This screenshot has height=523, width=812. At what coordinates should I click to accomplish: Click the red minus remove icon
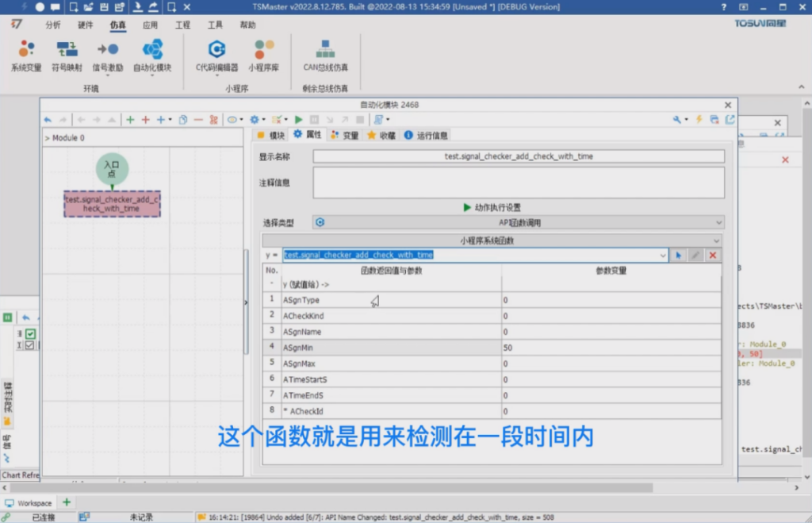coord(197,120)
